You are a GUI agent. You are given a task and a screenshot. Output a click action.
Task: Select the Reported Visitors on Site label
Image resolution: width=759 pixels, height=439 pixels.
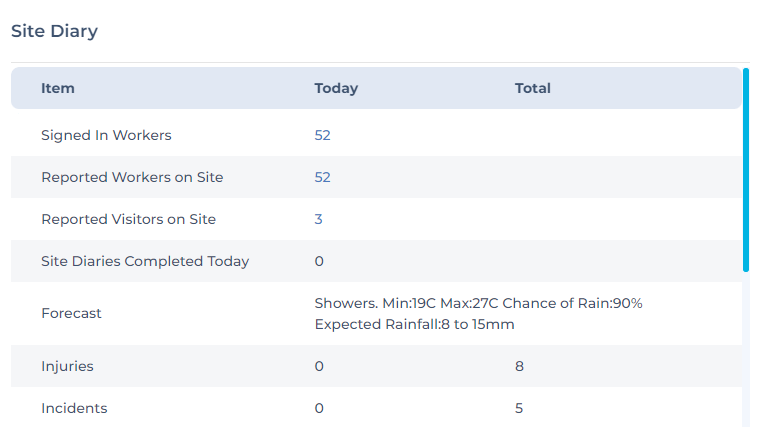tap(128, 219)
